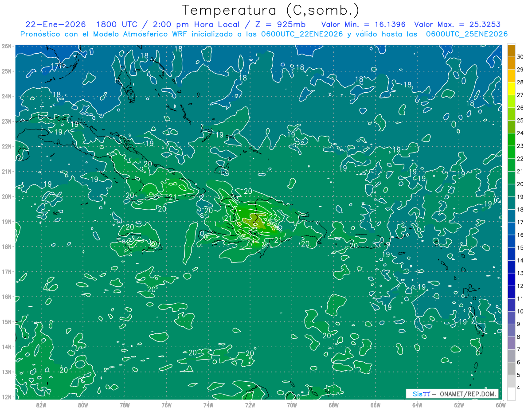Click the 26N latitude axis label
532x411 pixels.
click(x=6, y=46)
